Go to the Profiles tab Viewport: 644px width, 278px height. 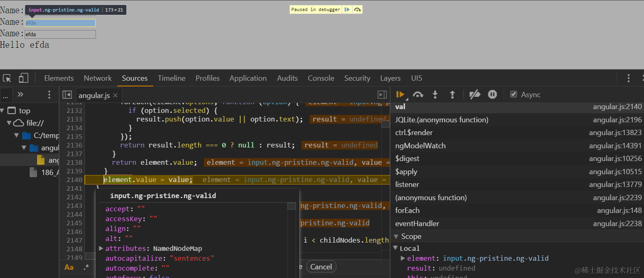[x=208, y=78]
